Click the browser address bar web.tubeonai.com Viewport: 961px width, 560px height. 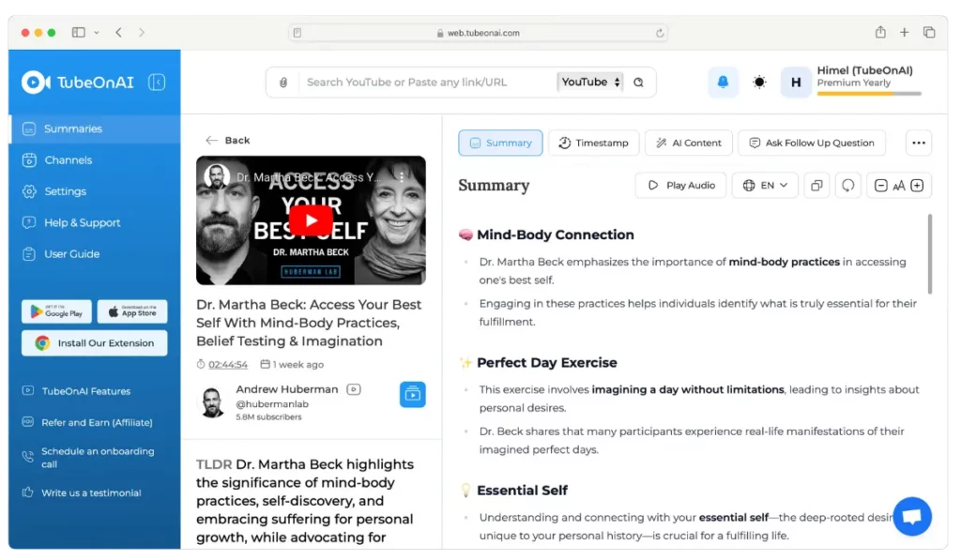(478, 33)
